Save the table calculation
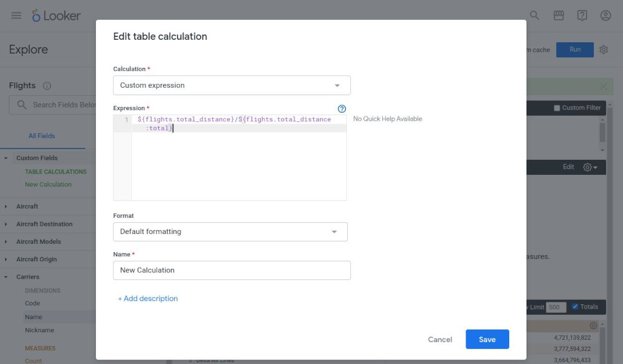 pos(487,339)
